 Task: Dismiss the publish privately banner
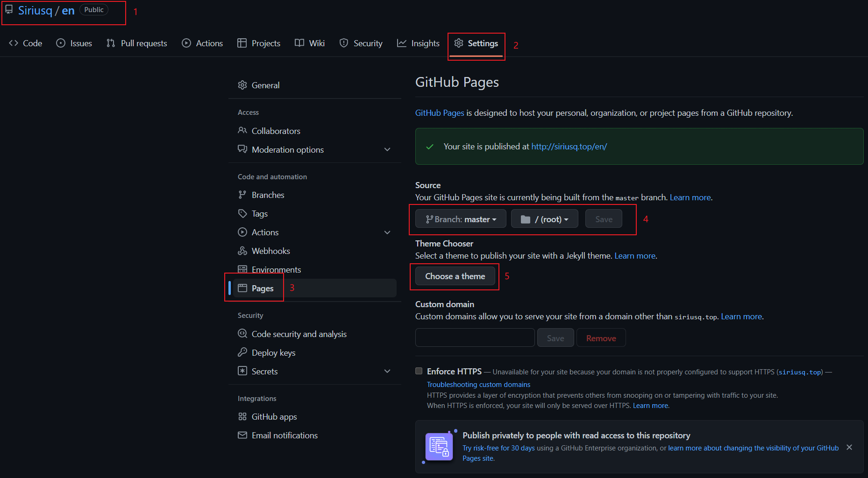(x=849, y=447)
